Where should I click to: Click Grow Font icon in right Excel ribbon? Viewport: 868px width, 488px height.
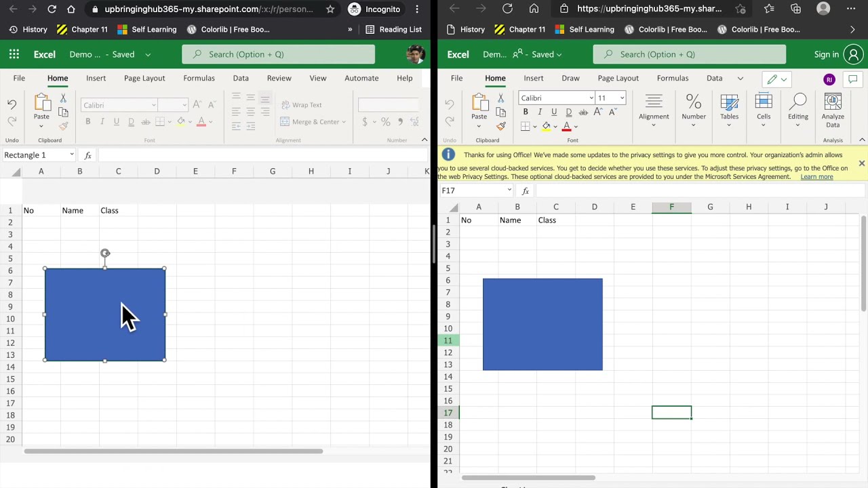pyautogui.click(x=597, y=112)
